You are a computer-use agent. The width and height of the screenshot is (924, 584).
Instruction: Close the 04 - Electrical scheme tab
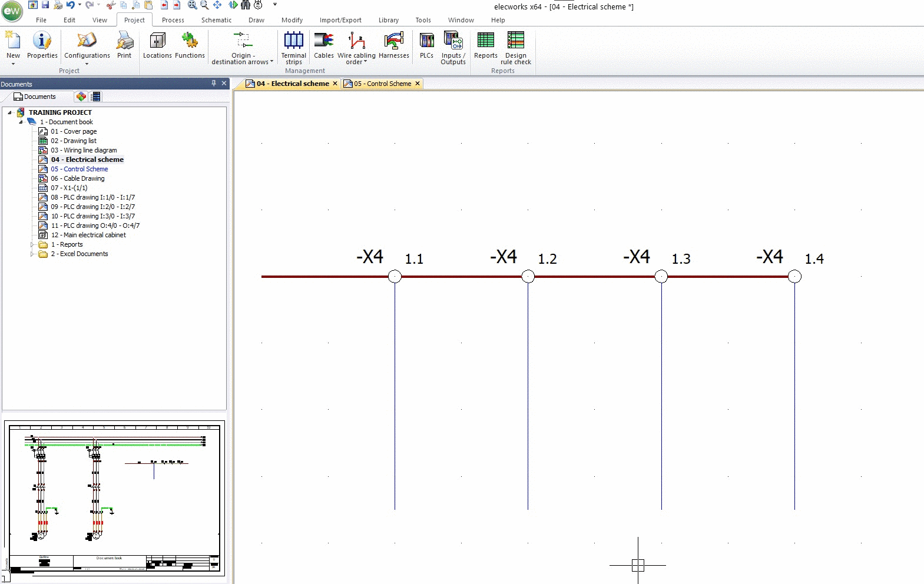point(335,84)
